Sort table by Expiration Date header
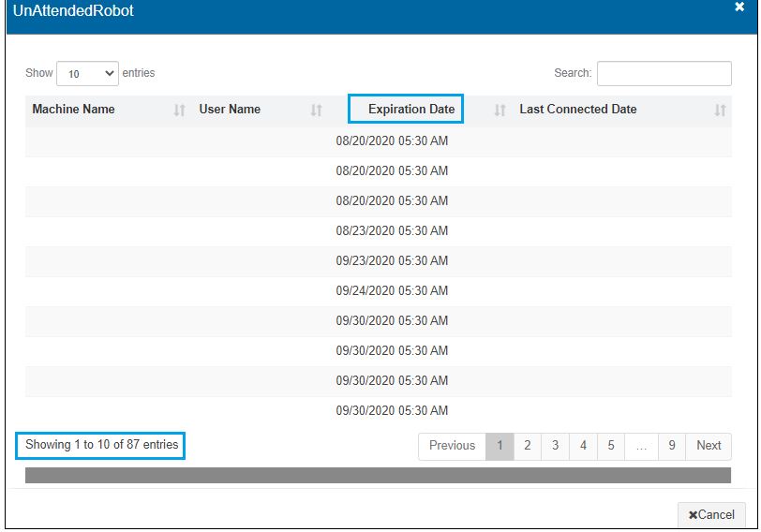Image resolution: width=761 pixels, height=532 pixels. [410, 110]
